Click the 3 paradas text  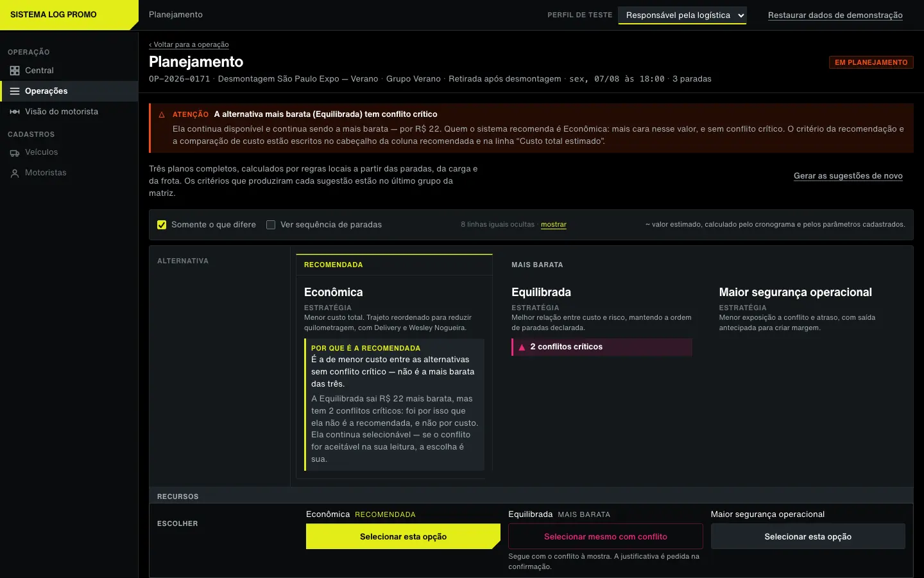click(692, 79)
